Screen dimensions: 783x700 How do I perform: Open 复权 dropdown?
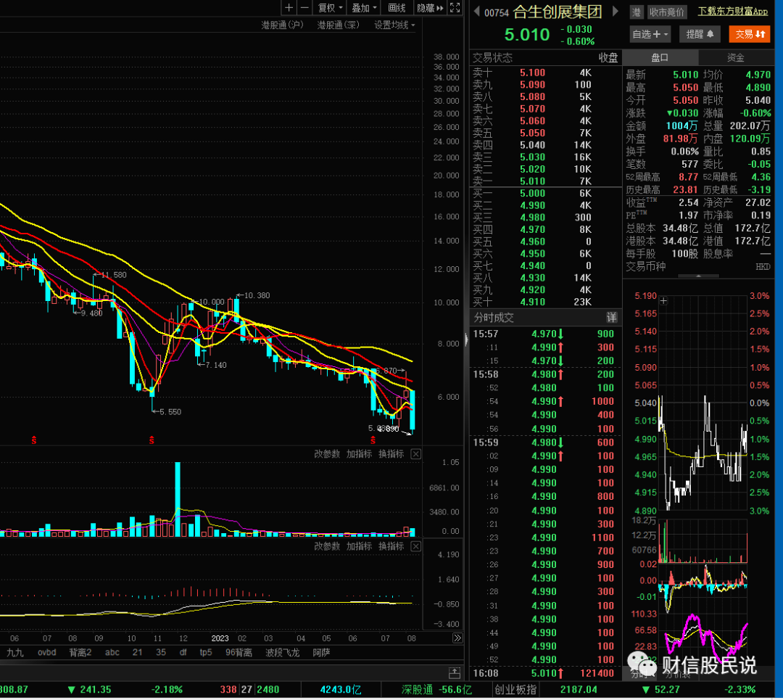click(330, 7)
